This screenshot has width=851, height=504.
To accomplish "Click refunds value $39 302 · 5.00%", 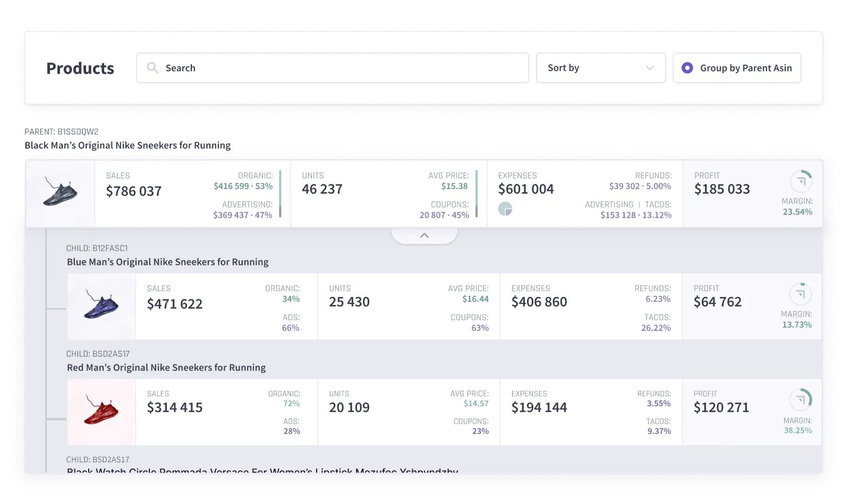I will point(640,186).
